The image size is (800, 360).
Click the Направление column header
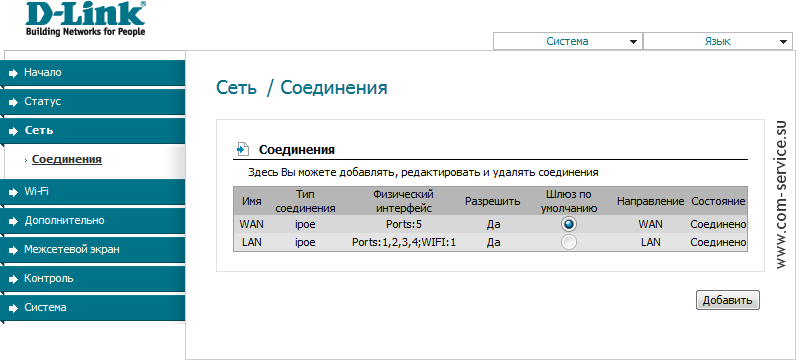650,202
